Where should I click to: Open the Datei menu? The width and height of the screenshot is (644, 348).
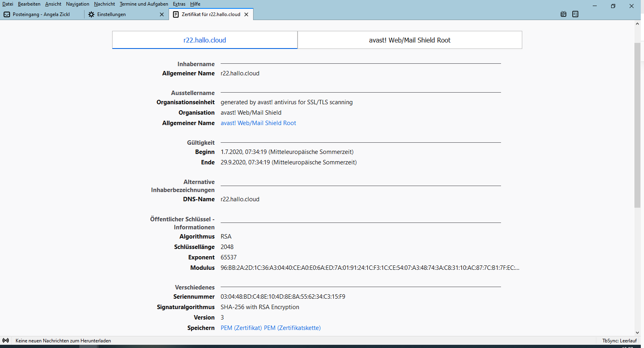tap(8, 4)
